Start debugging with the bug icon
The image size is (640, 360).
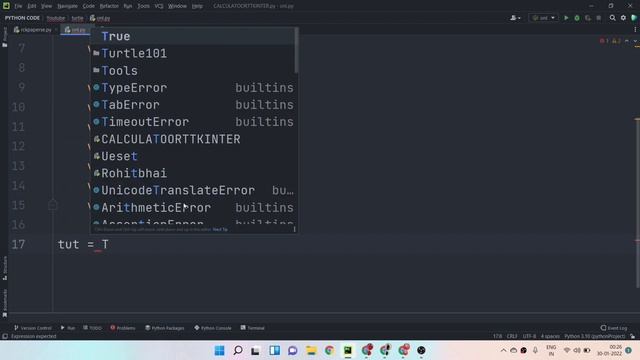[577, 18]
